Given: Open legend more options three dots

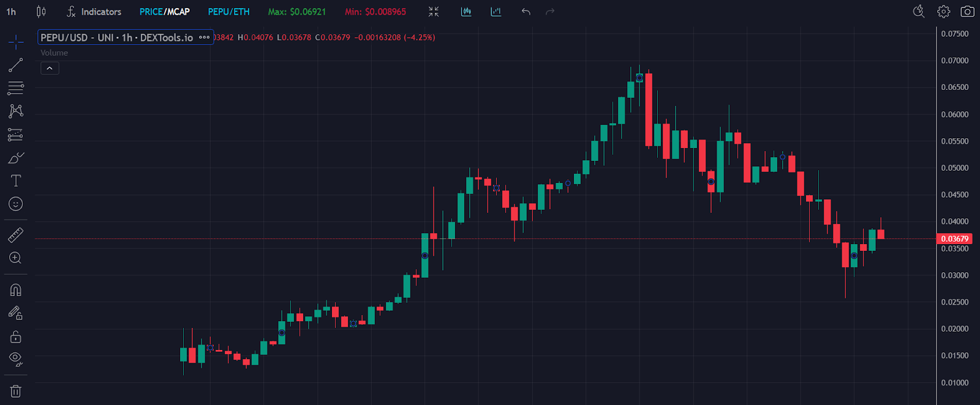Looking at the screenshot, I should pyautogui.click(x=205, y=37).
